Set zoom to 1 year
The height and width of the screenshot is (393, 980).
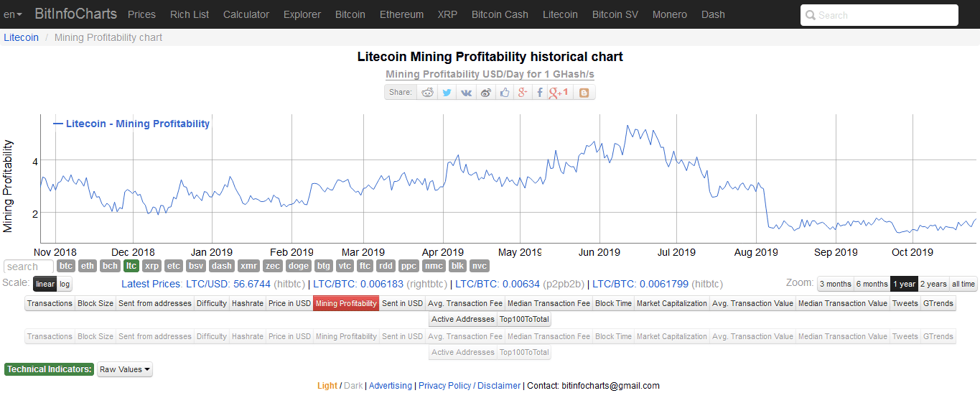pyautogui.click(x=904, y=284)
